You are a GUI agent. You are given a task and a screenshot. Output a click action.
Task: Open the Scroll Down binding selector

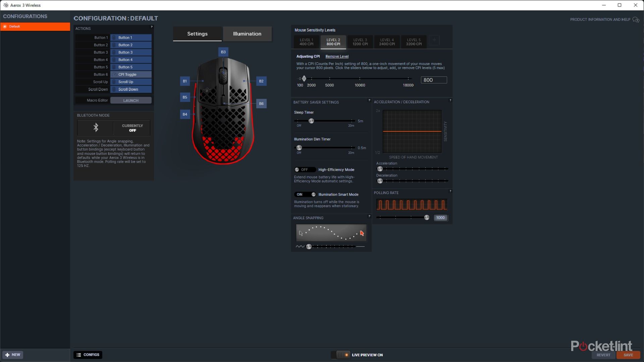pos(131,89)
